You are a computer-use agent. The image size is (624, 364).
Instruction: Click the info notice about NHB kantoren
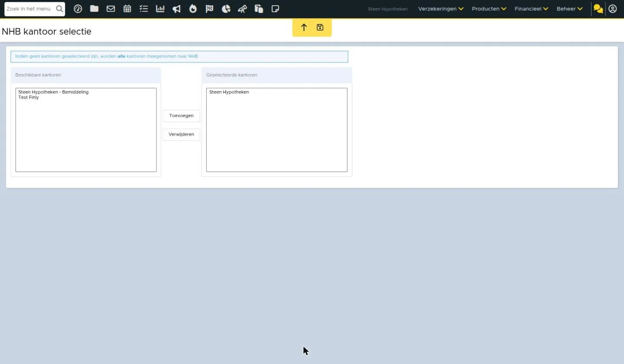(179, 56)
